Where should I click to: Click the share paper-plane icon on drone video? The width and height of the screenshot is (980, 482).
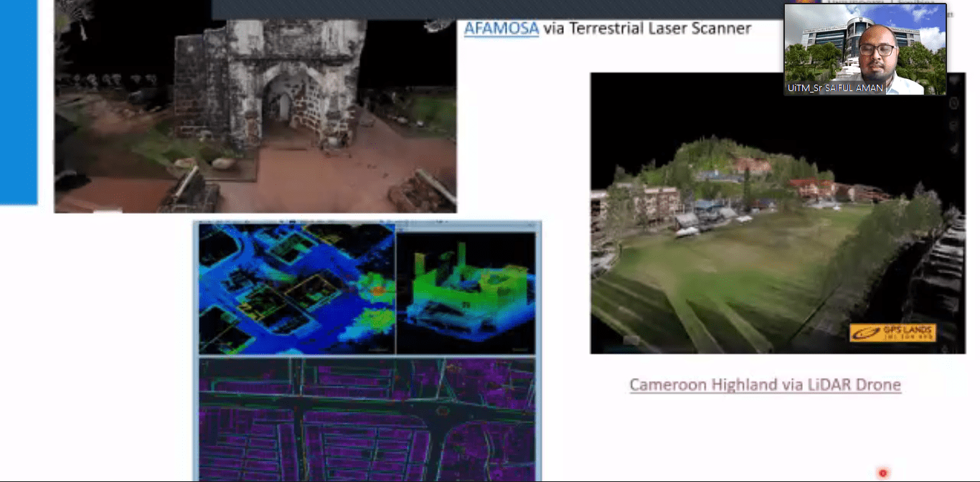pos(955,149)
